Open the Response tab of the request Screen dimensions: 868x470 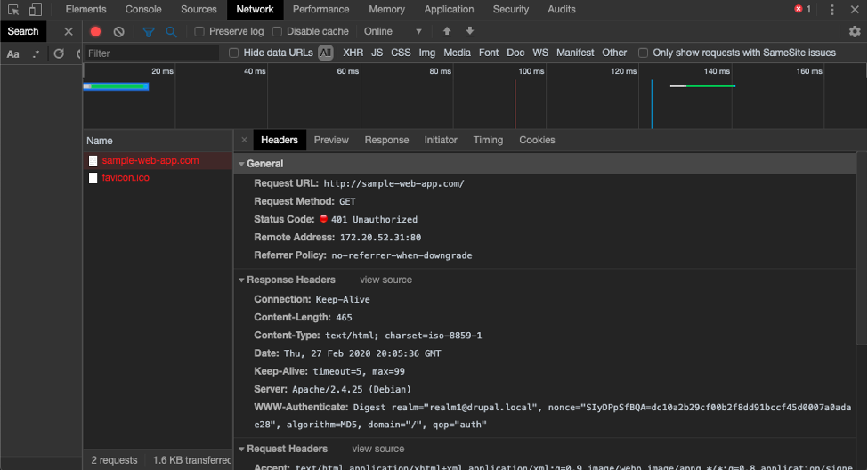386,140
